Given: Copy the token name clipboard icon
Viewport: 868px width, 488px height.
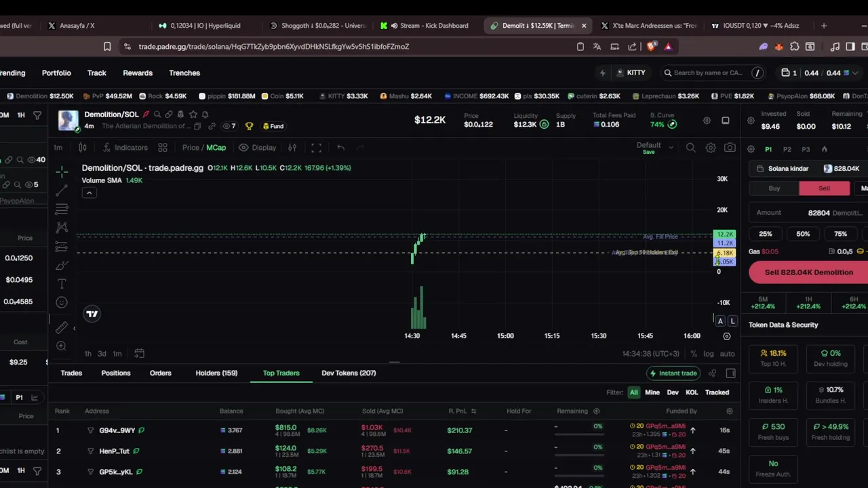Looking at the screenshot, I should 197,126.
